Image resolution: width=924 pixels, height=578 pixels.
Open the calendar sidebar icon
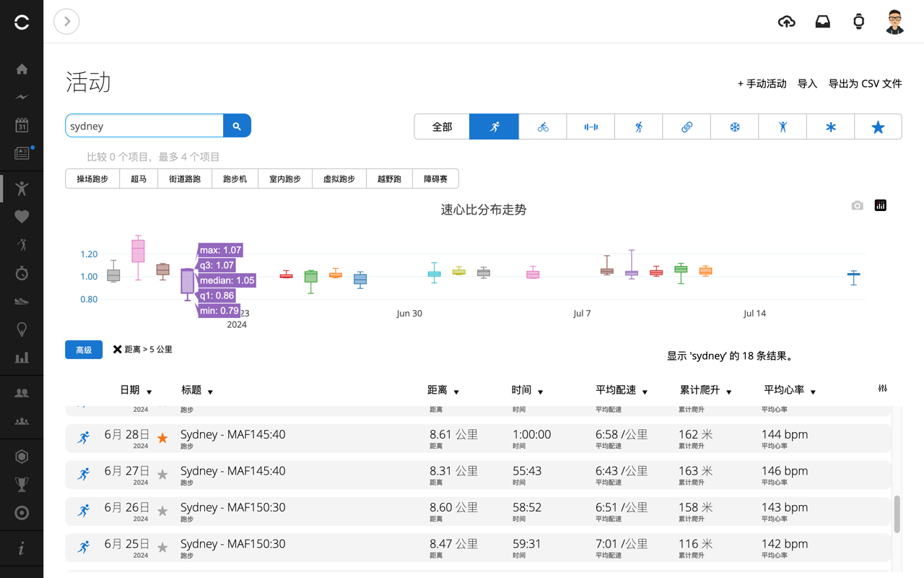(x=22, y=125)
